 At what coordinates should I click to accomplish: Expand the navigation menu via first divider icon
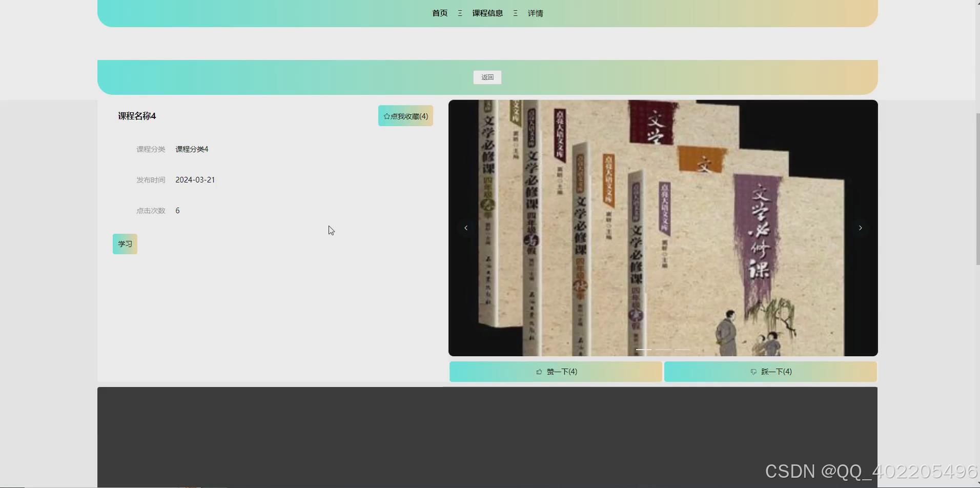tap(459, 13)
